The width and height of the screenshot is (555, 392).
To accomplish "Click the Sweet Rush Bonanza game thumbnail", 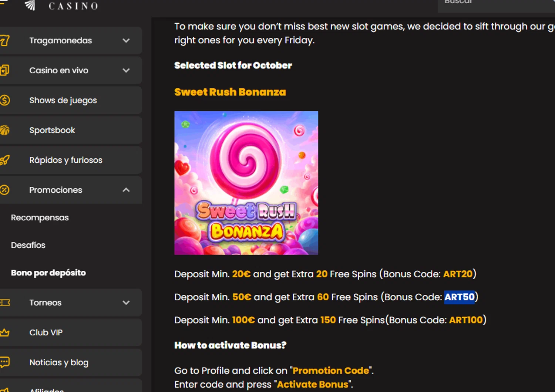I will pyautogui.click(x=246, y=183).
